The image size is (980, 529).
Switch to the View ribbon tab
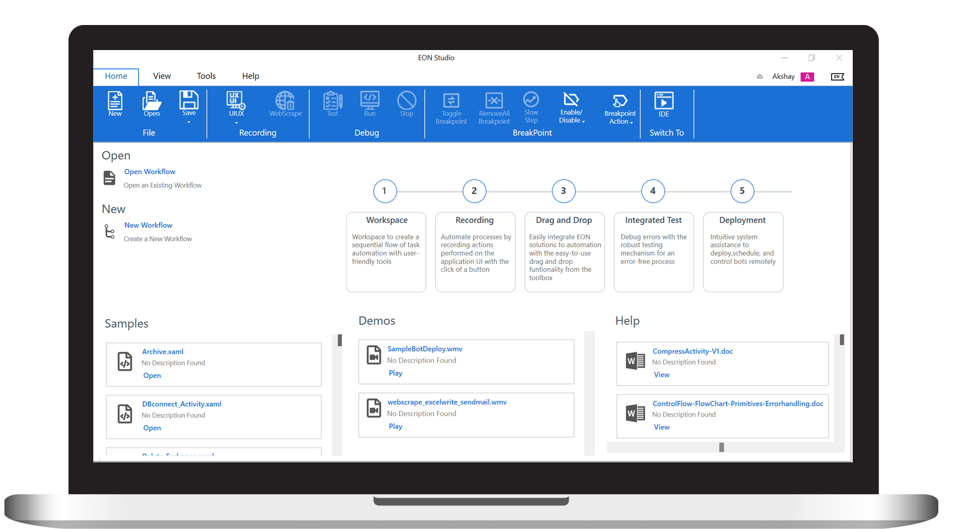point(162,76)
